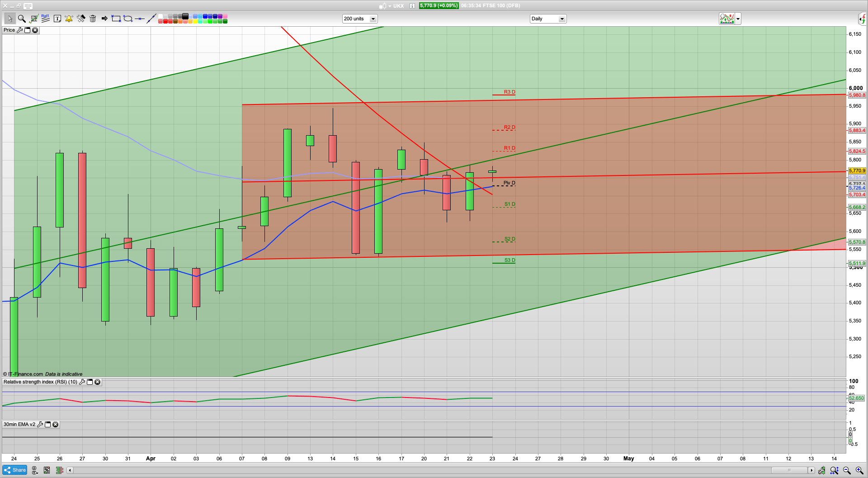868x478 pixels.
Task: Select the trend line drawing tool
Action: click(x=151, y=19)
